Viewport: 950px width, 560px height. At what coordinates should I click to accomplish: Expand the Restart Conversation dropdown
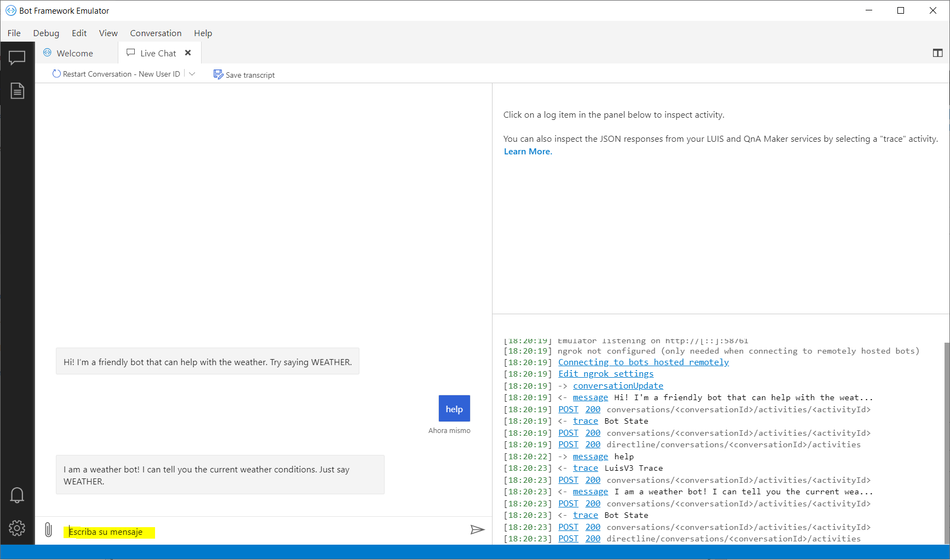coord(192,73)
